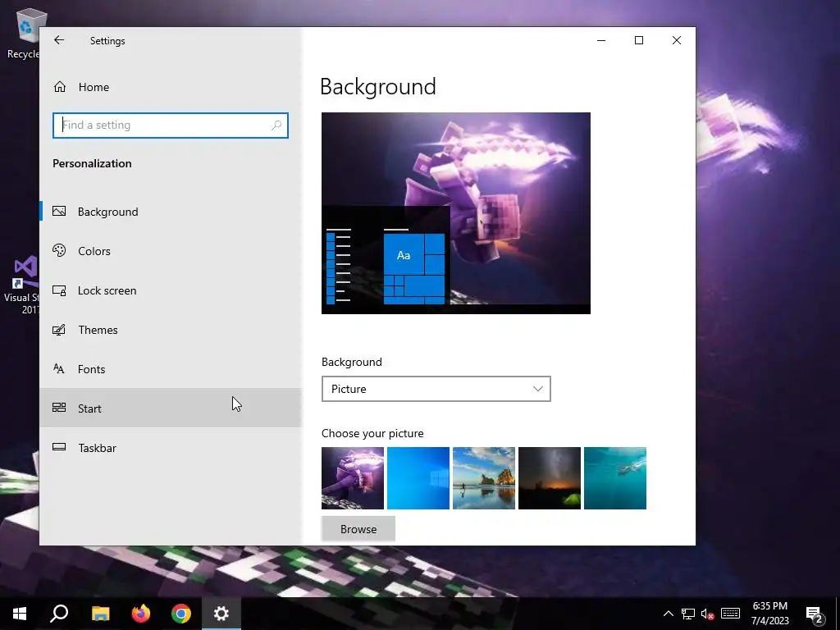Open Fonts settings page
Viewport: 840px width, 630px height.
(171, 369)
